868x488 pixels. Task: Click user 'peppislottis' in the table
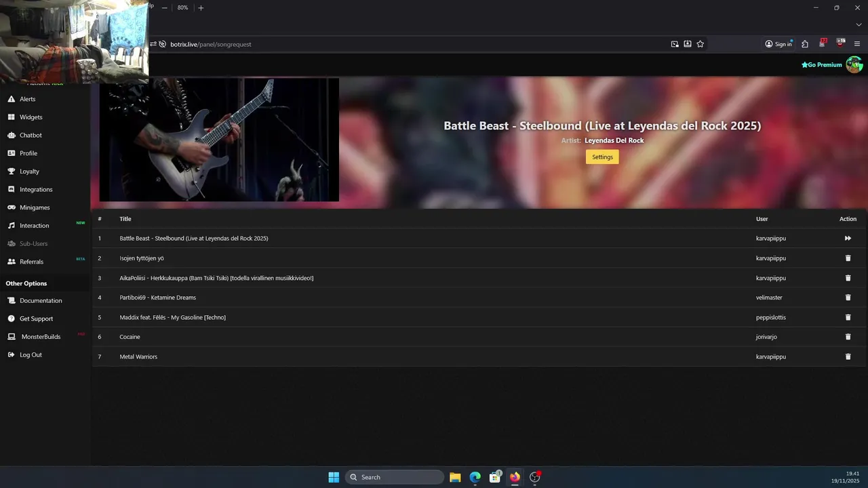tap(771, 317)
